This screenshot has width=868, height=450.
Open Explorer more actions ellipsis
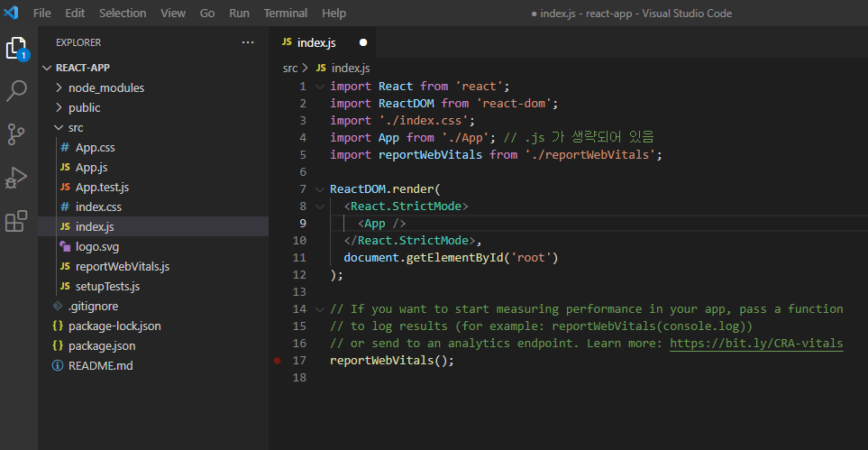[x=248, y=42]
